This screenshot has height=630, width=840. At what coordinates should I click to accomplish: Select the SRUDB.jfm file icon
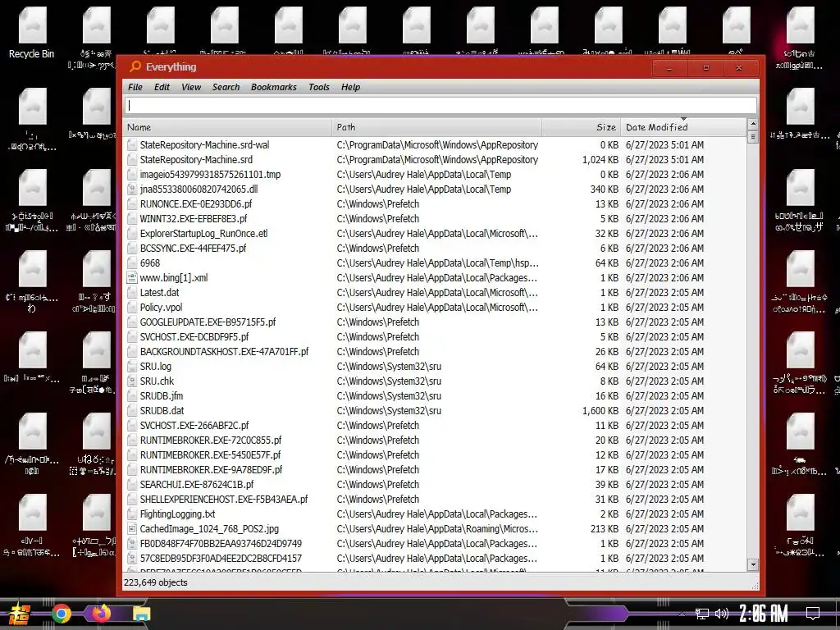pos(132,396)
